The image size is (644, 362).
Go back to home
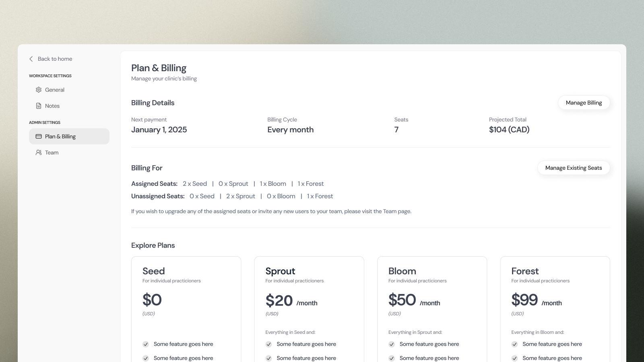[x=55, y=59]
